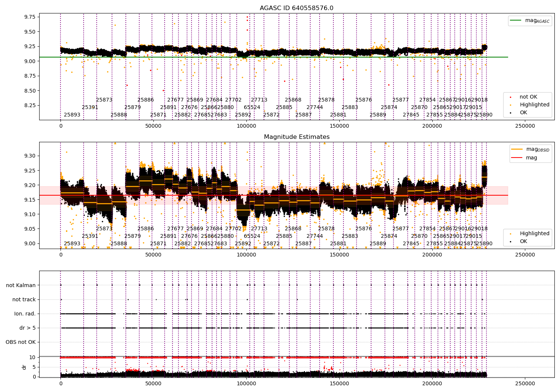Click the 'Magnitude Estimates' subplot title

296,137
